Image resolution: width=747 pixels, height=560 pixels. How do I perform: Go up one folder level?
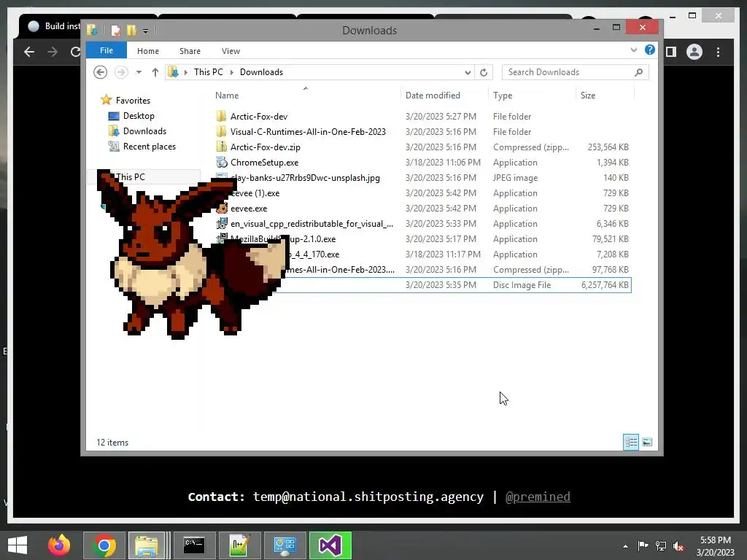[155, 72]
